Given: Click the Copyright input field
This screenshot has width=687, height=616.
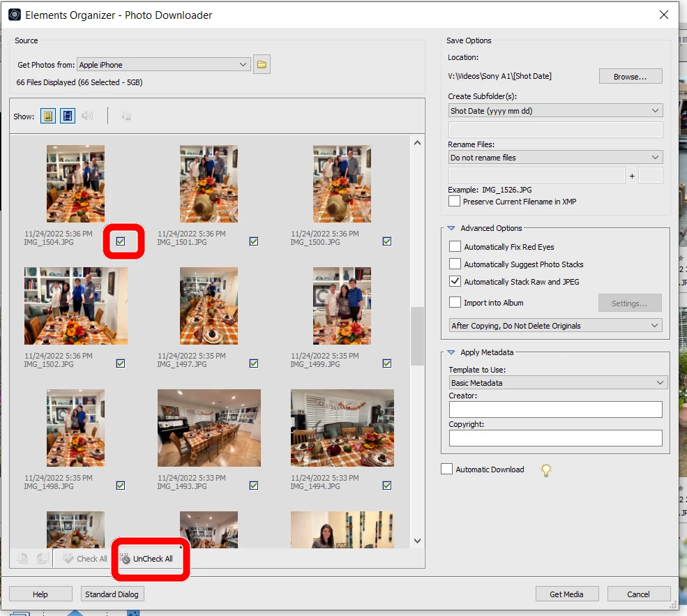Looking at the screenshot, I should [555, 437].
